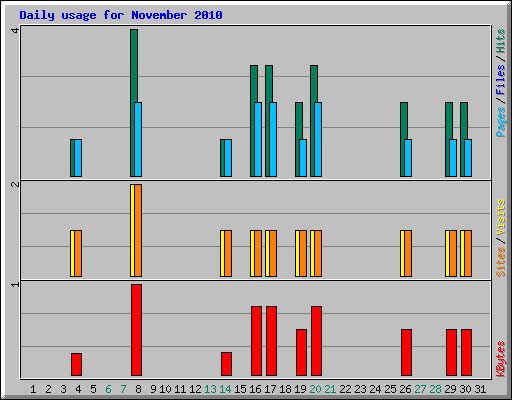Click the red KBytes bar for day 20
512x400 pixels.
pyautogui.click(x=316, y=341)
